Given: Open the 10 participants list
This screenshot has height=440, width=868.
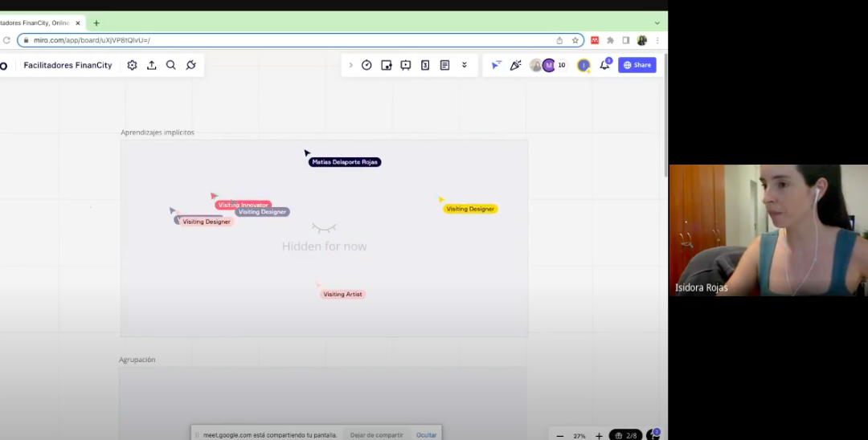Looking at the screenshot, I should [561, 65].
